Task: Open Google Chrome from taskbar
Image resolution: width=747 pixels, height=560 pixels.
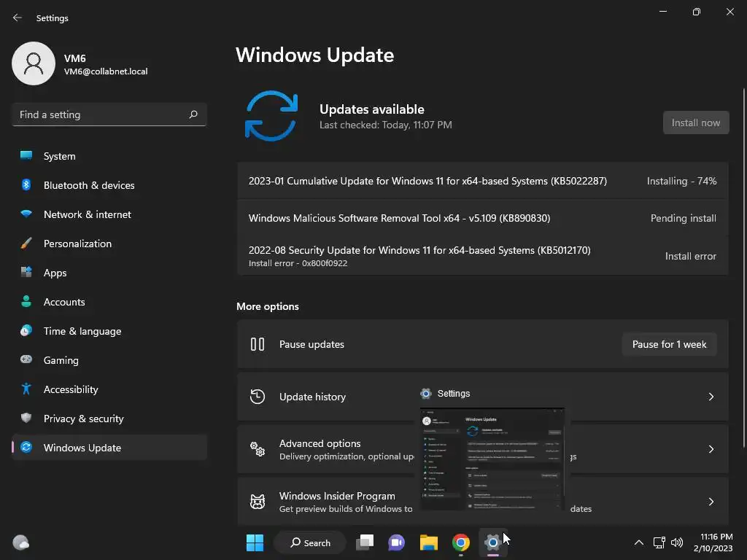Action: [x=461, y=542]
